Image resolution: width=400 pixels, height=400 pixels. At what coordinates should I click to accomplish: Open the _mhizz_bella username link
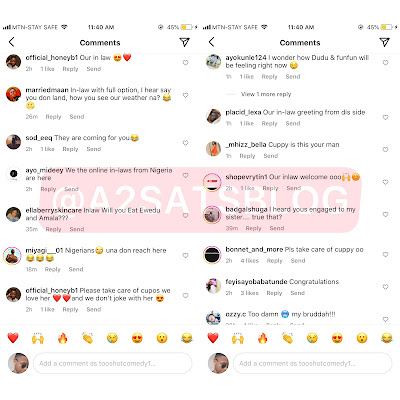[x=246, y=144]
